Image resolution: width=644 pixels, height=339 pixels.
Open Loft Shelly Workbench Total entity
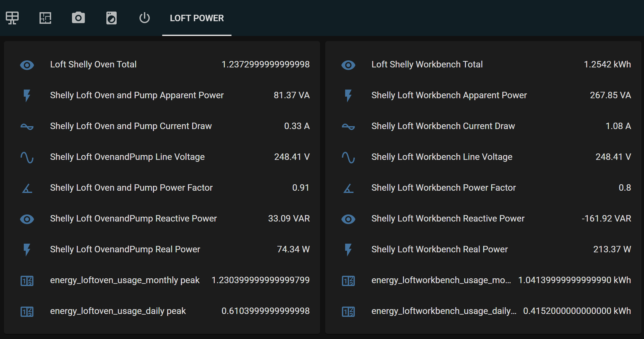tap(427, 65)
